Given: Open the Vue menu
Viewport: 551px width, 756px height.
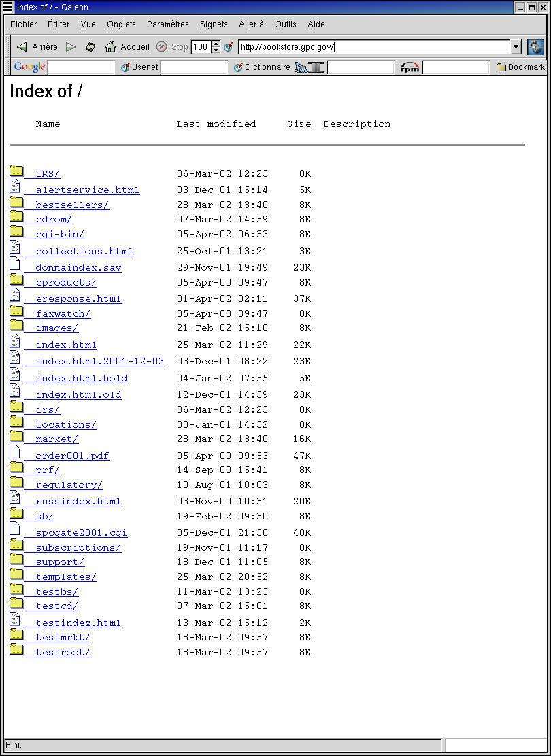Looking at the screenshot, I should [x=88, y=24].
